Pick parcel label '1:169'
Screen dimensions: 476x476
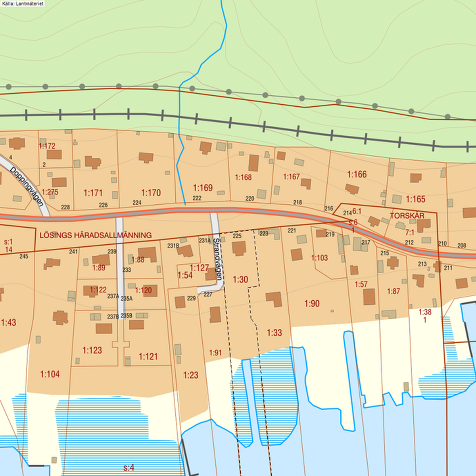point(203,188)
